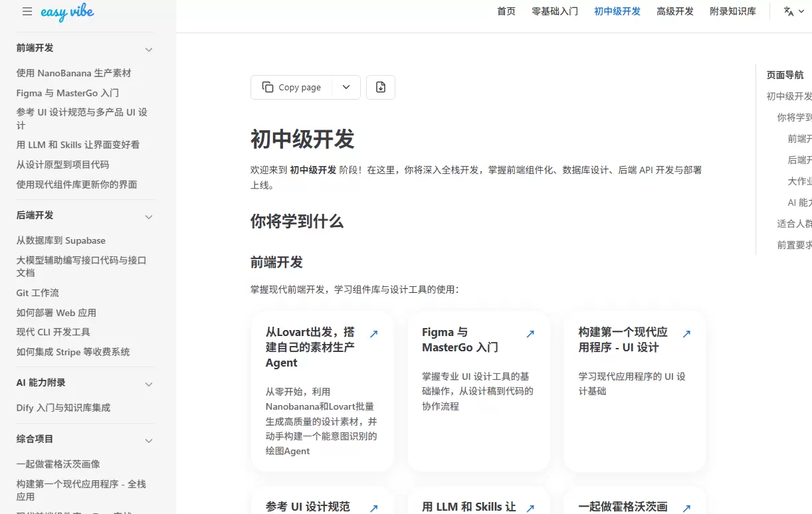Collapse the 前端开发 sidebar section
This screenshot has height=514, width=812.
(149, 48)
